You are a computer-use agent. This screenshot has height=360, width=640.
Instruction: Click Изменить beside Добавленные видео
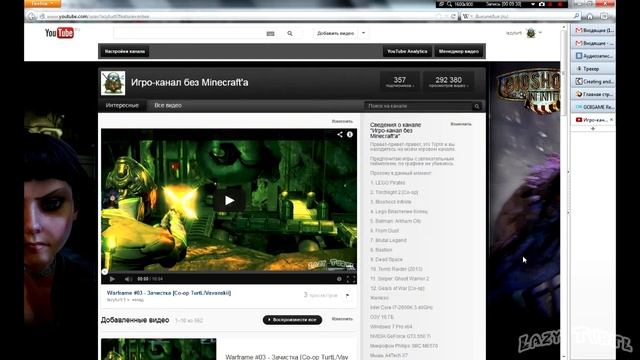tap(342, 319)
